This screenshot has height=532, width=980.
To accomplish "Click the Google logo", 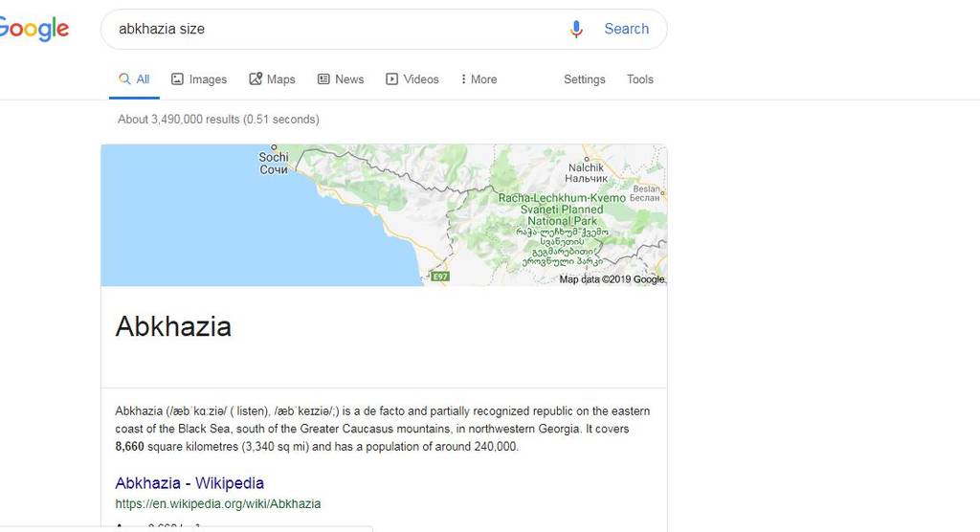I will click(x=34, y=29).
